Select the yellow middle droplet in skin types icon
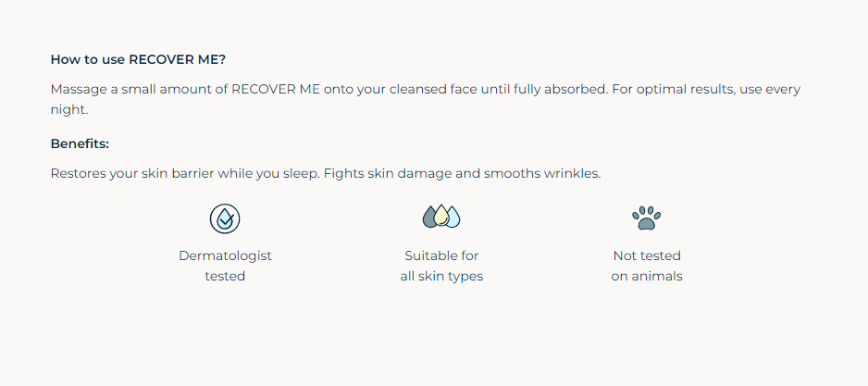This screenshot has width=868, height=386. point(441,215)
